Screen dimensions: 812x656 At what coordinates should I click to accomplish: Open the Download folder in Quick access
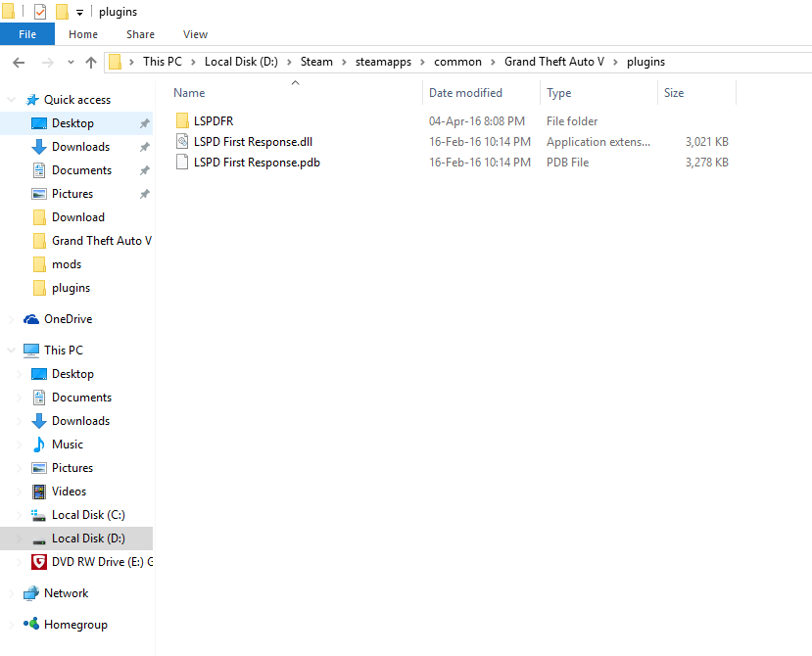click(x=78, y=217)
